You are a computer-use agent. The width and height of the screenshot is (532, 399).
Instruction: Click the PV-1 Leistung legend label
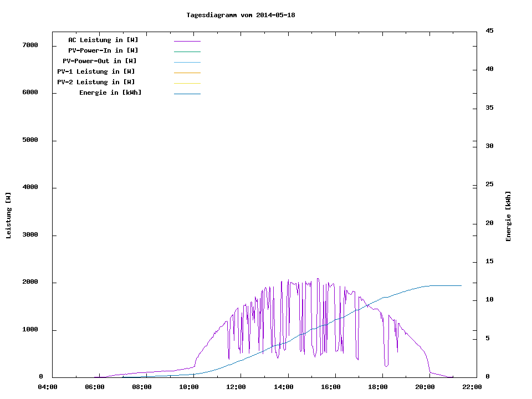96,71
